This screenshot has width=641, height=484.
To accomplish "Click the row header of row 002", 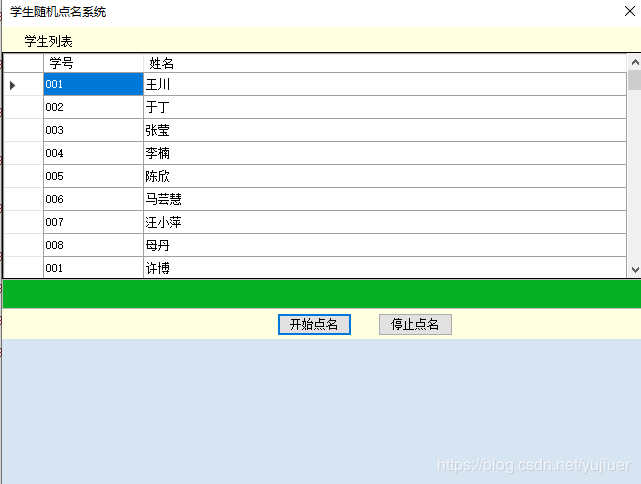I will [23, 108].
